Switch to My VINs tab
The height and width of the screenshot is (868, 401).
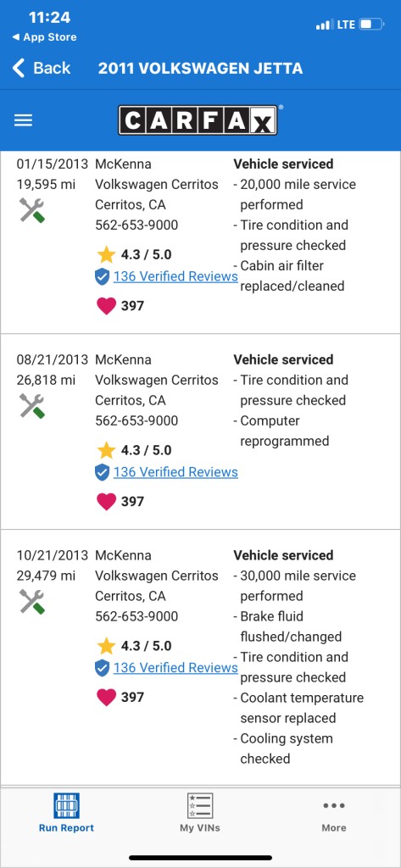(200, 813)
